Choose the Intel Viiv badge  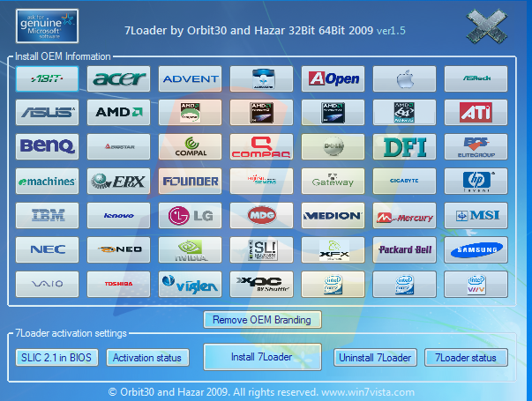pos(476,284)
